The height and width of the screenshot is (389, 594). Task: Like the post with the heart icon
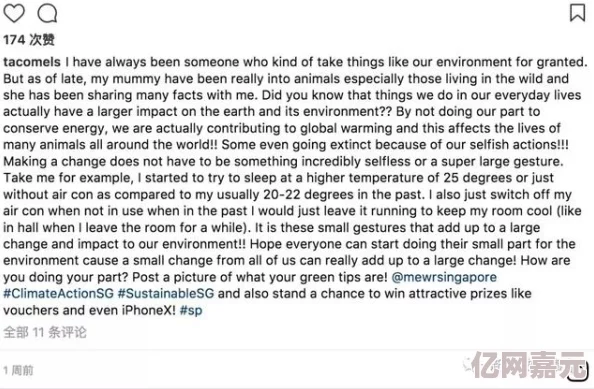[x=14, y=13]
